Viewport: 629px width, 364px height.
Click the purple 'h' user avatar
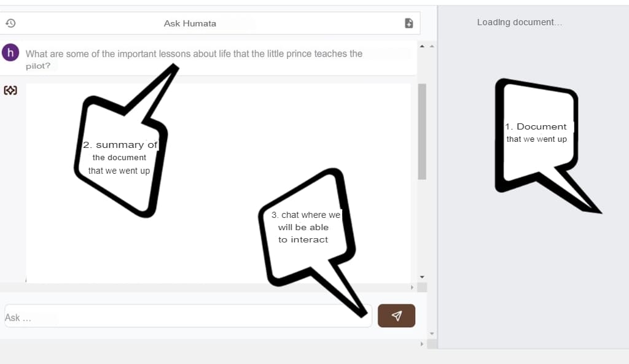[x=10, y=52]
